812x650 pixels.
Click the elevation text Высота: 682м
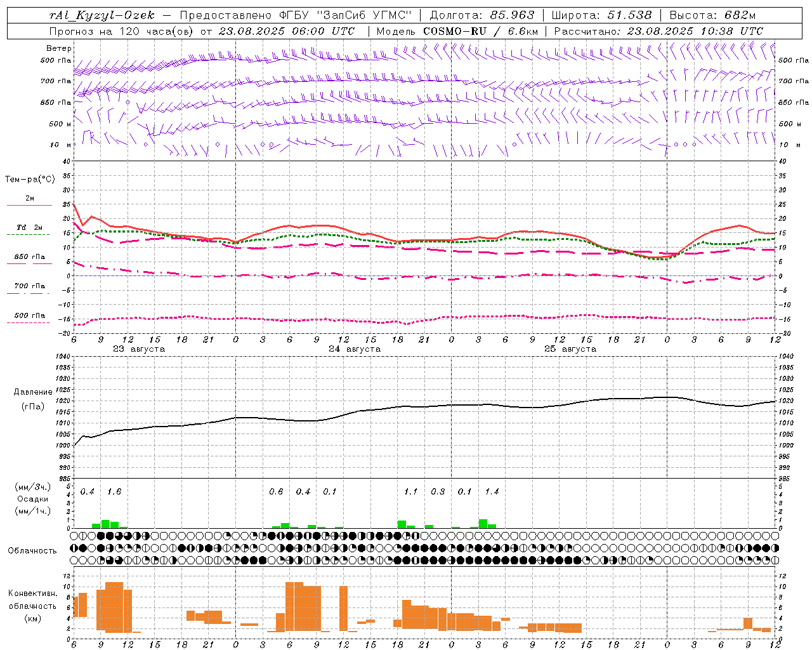712,15
